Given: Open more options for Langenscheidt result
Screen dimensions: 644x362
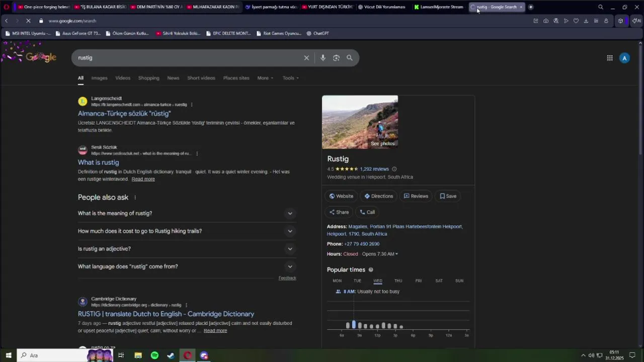Looking at the screenshot, I should tap(192, 105).
